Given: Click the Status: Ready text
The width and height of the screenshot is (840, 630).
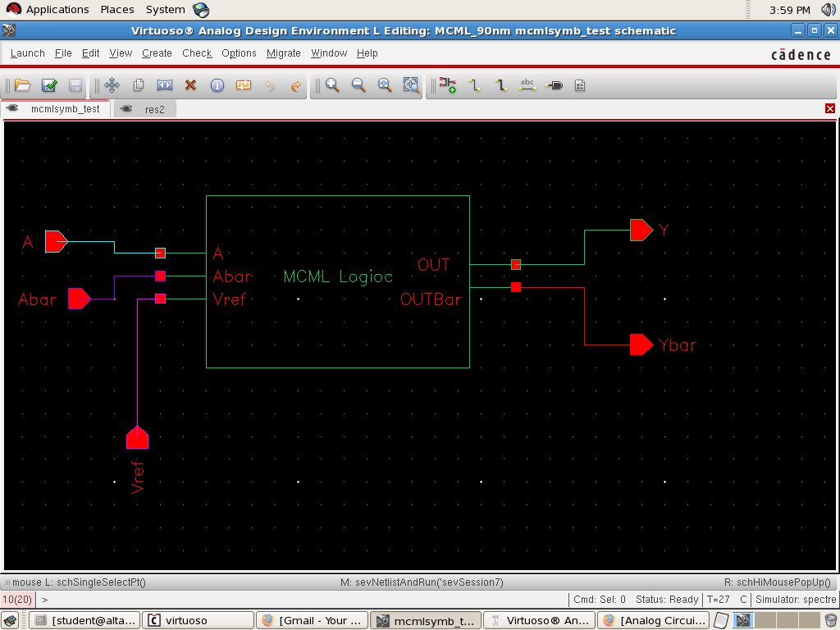Looking at the screenshot, I should (x=667, y=600).
